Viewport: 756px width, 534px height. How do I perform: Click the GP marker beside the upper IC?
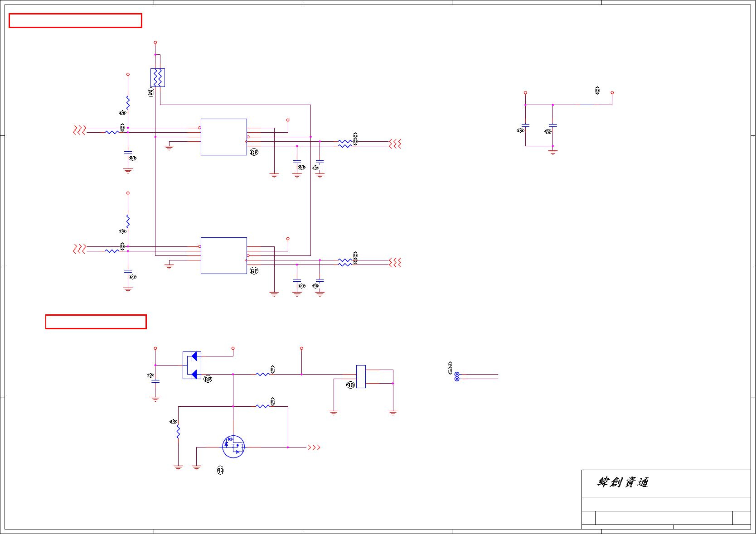coord(254,152)
